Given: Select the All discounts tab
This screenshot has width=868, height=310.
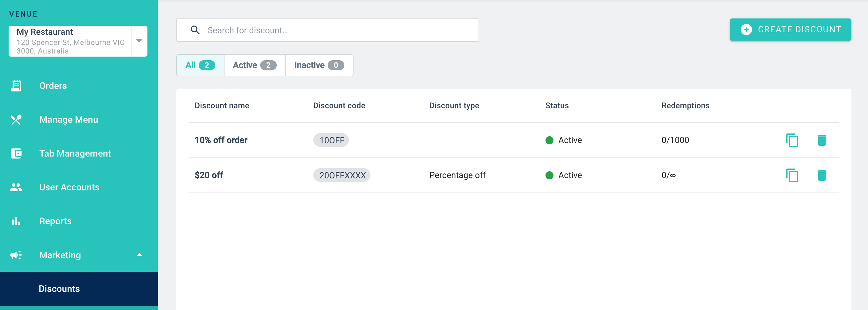Looking at the screenshot, I should [200, 65].
